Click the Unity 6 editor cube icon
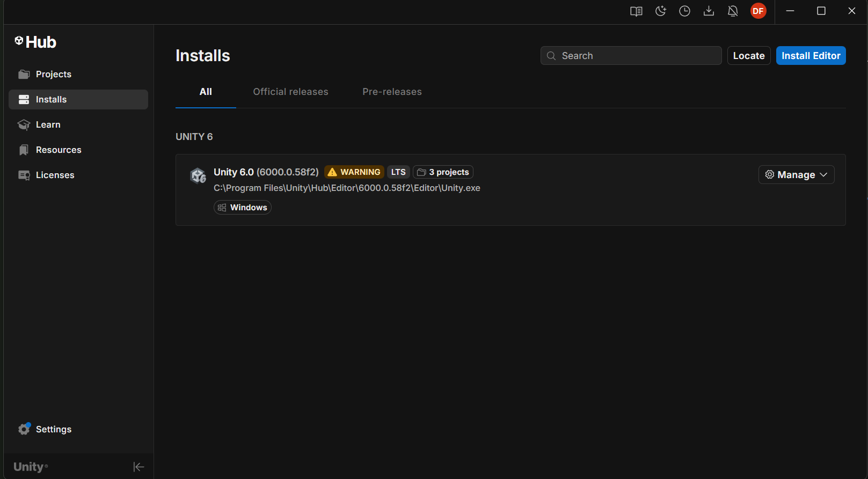Image resolution: width=868 pixels, height=479 pixels. click(x=198, y=175)
